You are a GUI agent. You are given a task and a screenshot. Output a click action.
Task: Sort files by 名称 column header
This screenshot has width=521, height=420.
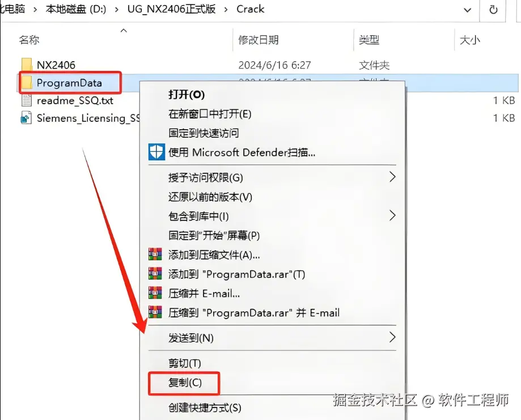point(29,40)
